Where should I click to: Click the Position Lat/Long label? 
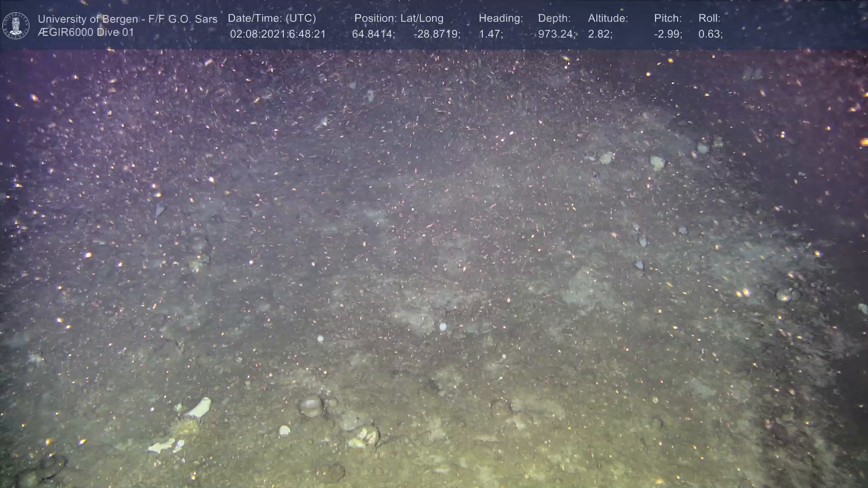(x=398, y=18)
